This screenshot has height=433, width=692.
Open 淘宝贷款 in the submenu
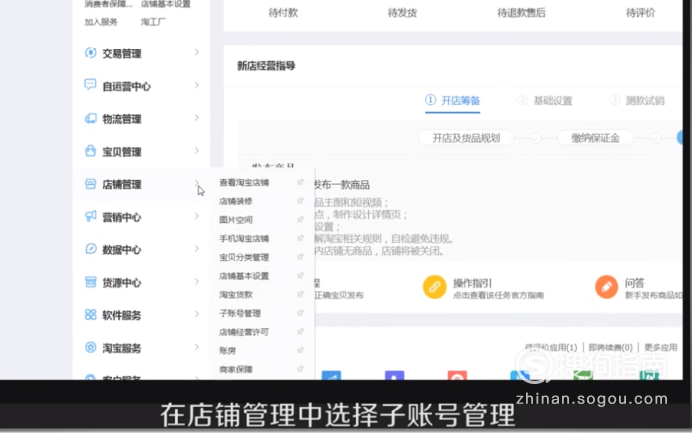click(236, 294)
